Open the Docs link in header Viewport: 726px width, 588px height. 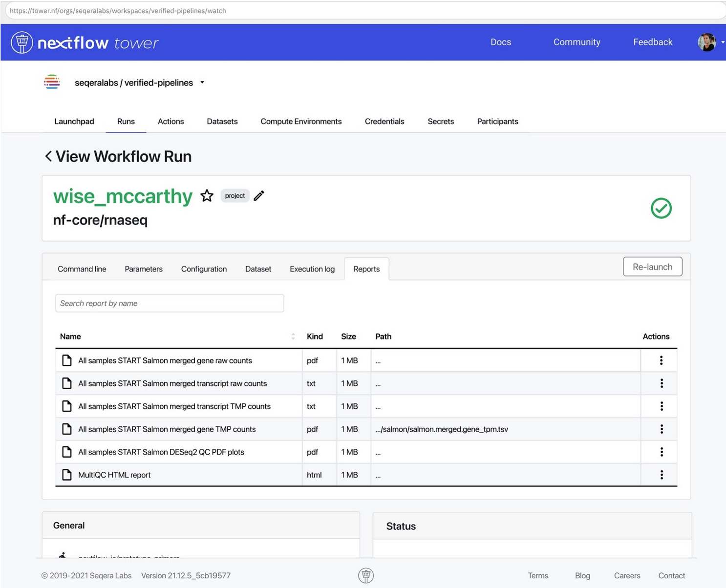click(x=501, y=42)
